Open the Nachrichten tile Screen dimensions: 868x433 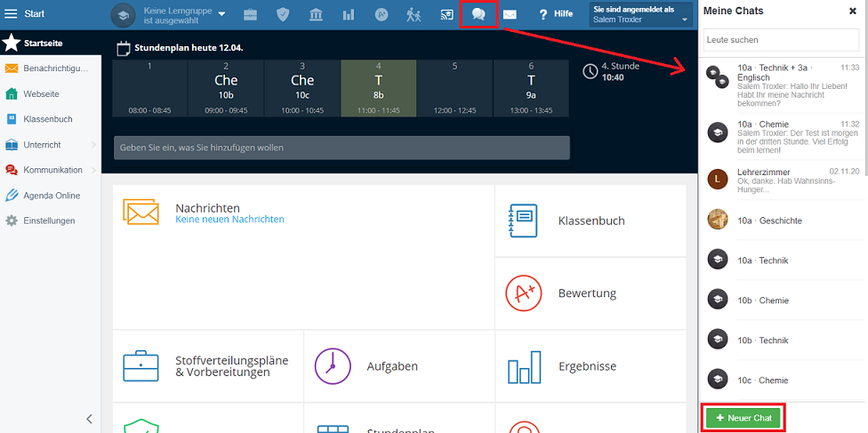pyautogui.click(x=303, y=257)
